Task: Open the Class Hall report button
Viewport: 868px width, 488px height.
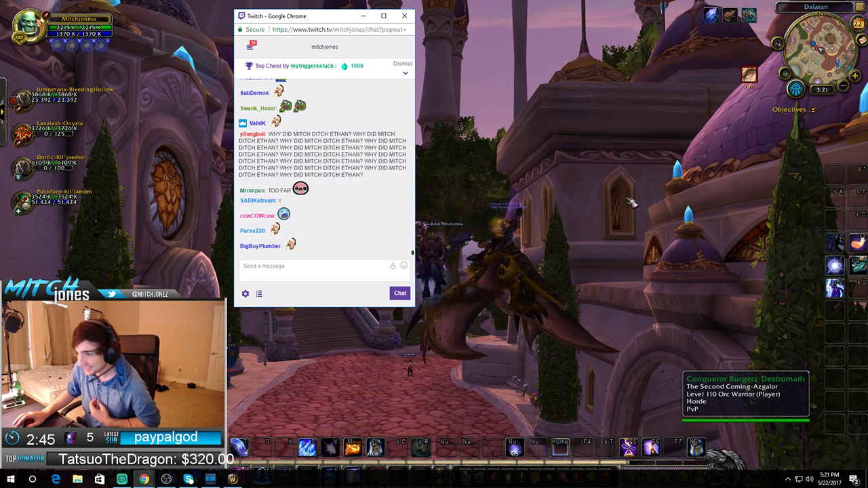Action: [796, 89]
